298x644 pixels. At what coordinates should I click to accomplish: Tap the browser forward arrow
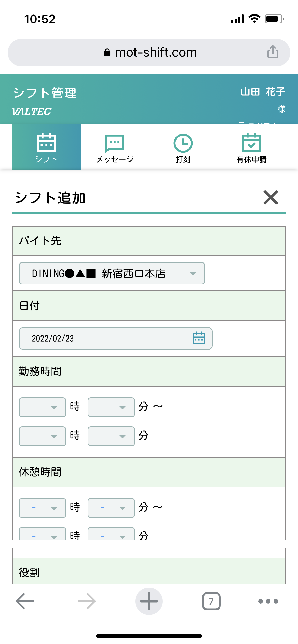87,601
